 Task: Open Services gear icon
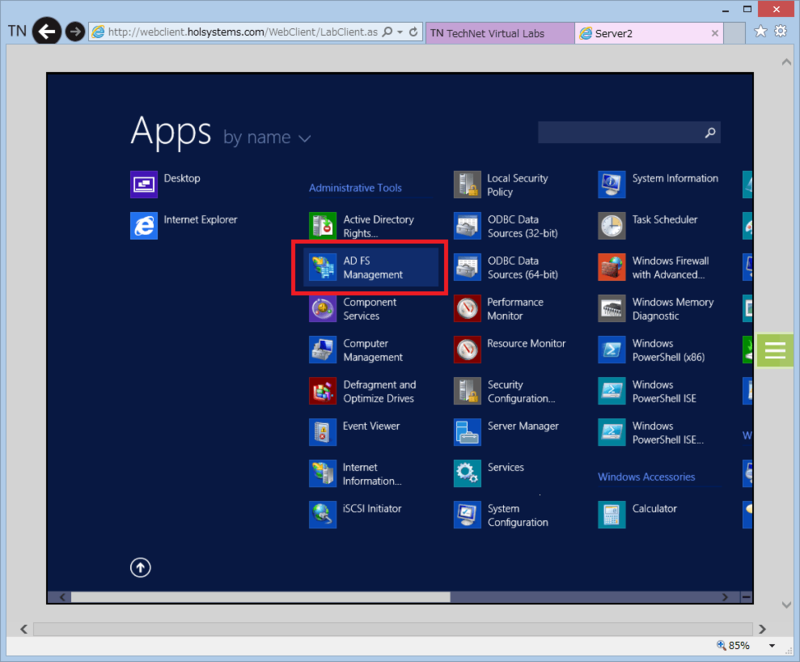pyautogui.click(x=467, y=473)
